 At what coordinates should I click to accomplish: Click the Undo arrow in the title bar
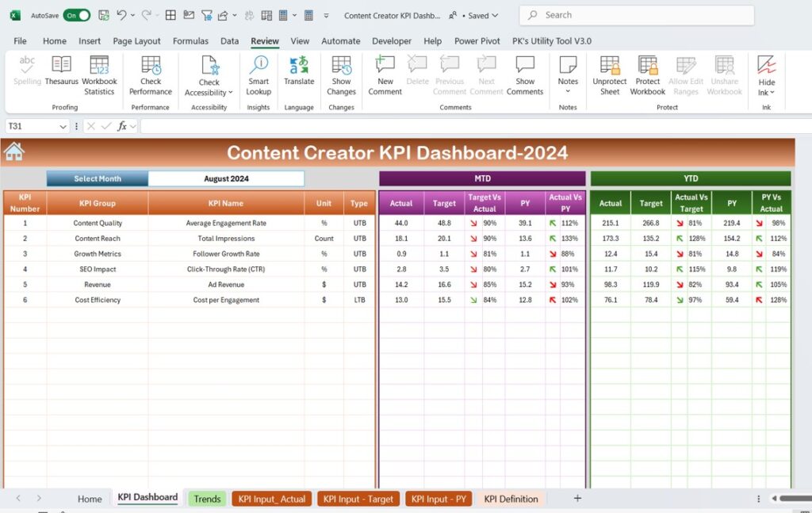tap(121, 15)
